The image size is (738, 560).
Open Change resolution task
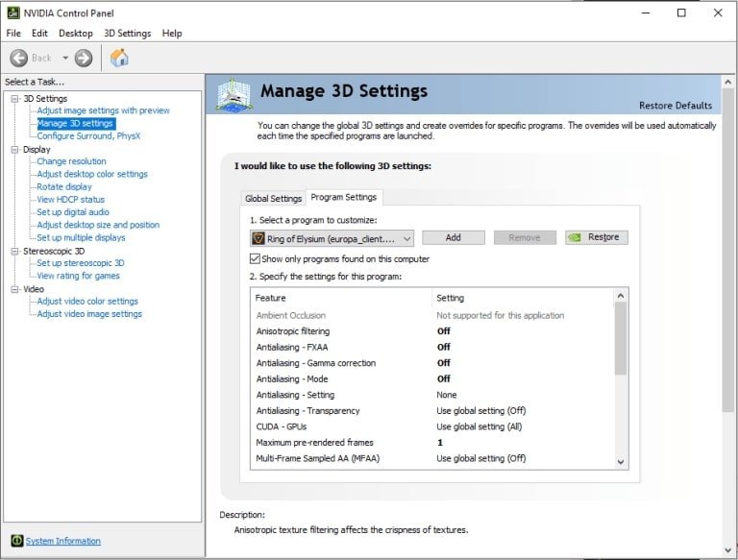point(71,161)
